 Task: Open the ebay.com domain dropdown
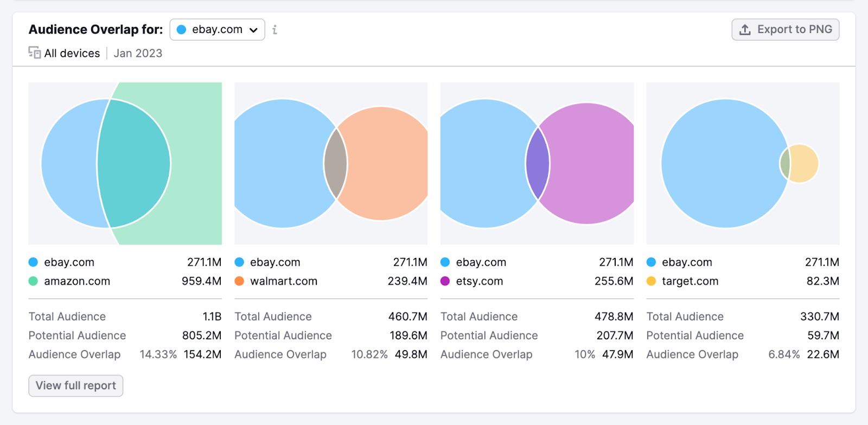[x=217, y=30]
